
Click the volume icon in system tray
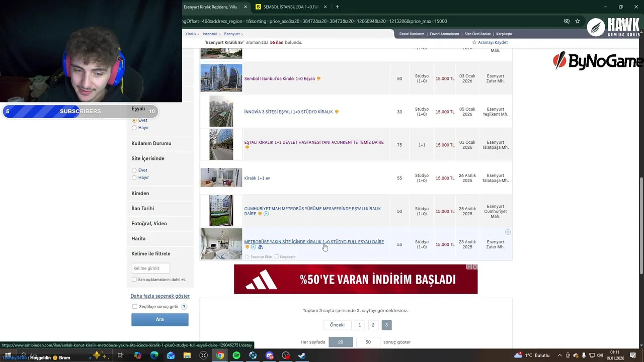point(601,355)
